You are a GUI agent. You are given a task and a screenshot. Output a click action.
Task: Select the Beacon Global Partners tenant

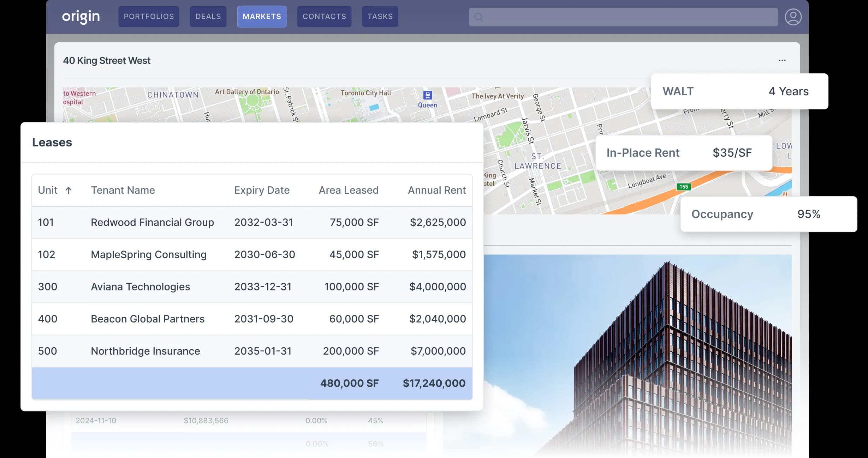148,319
